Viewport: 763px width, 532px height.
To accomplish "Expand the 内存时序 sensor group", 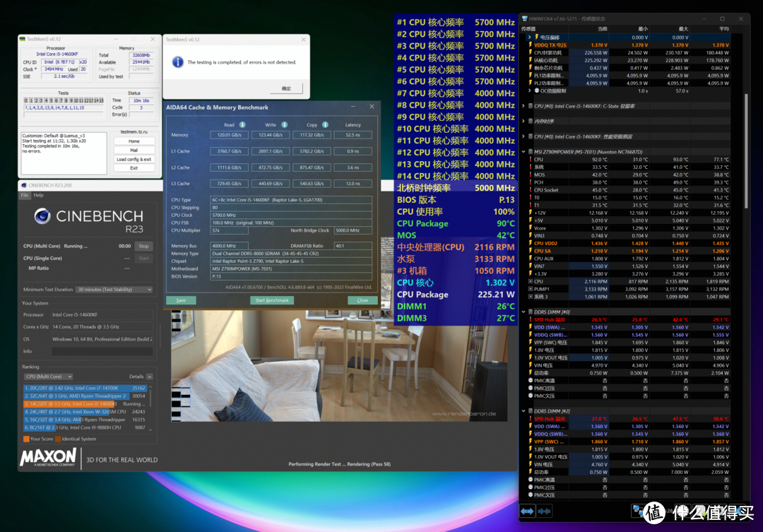I will (524, 122).
